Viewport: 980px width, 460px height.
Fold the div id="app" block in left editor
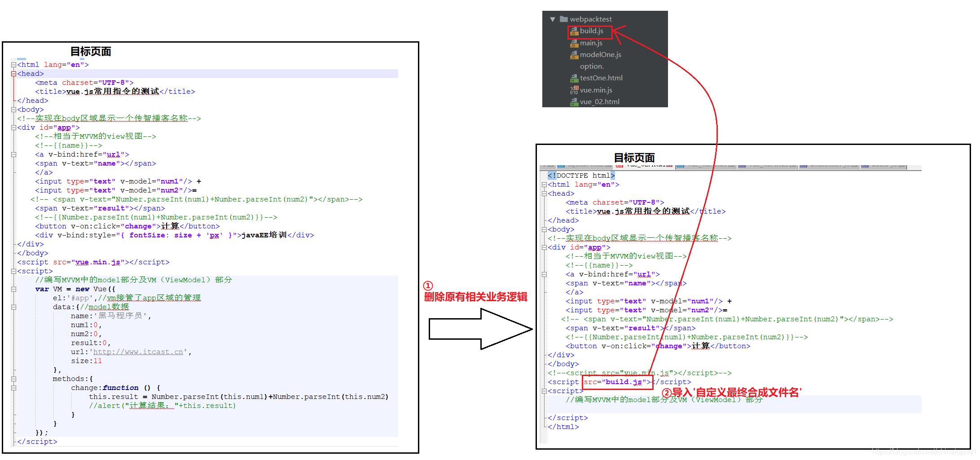[13, 127]
